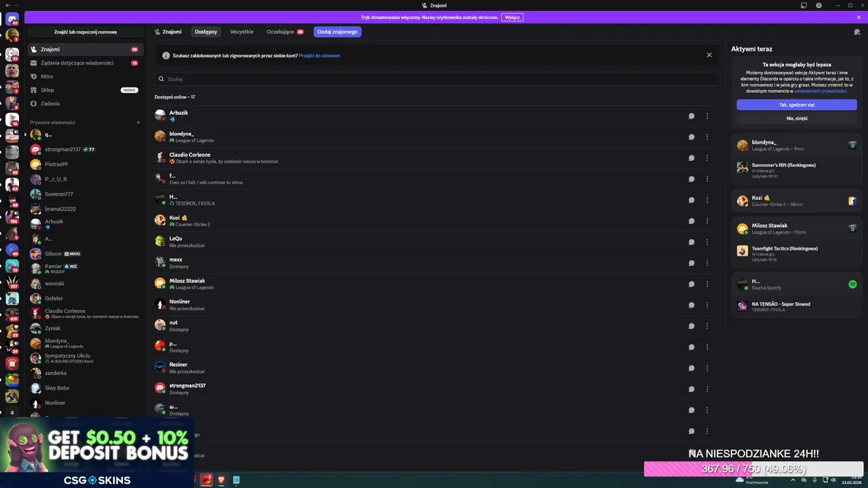The image size is (868, 488).
Task: Open more options for Kozi row
Action: coord(707,221)
